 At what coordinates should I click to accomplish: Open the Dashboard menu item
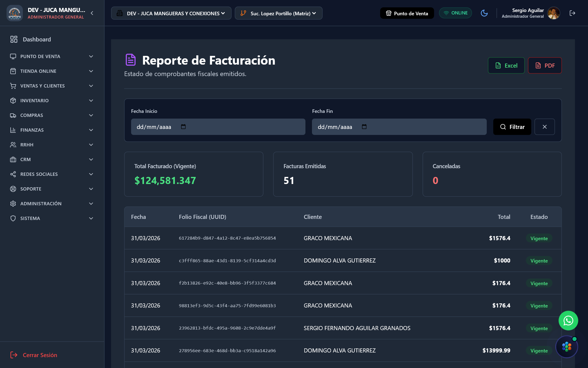pyautogui.click(x=52, y=39)
